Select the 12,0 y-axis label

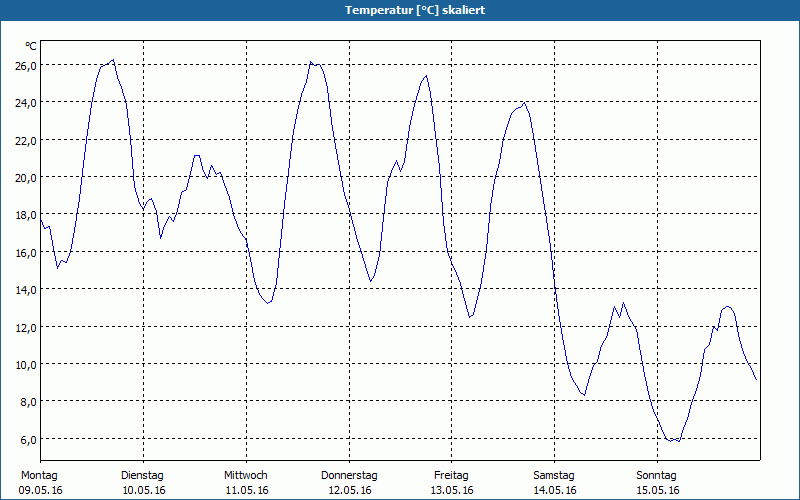point(26,327)
